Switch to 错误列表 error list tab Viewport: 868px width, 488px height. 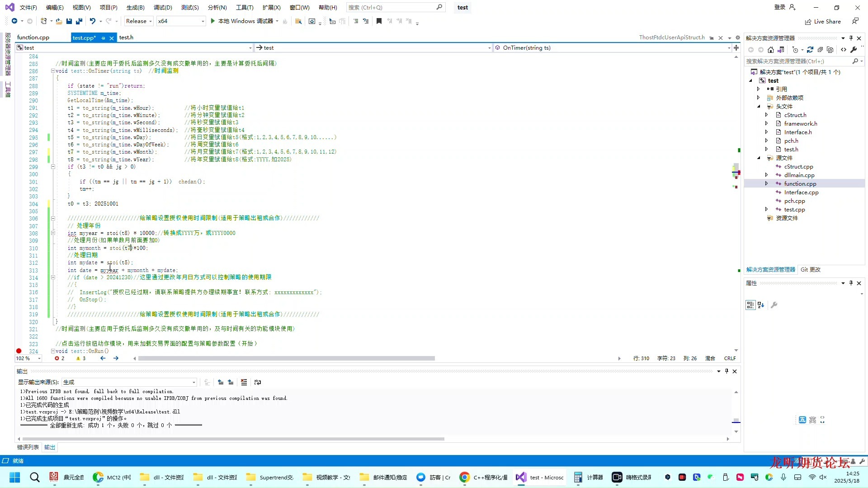[28, 447]
